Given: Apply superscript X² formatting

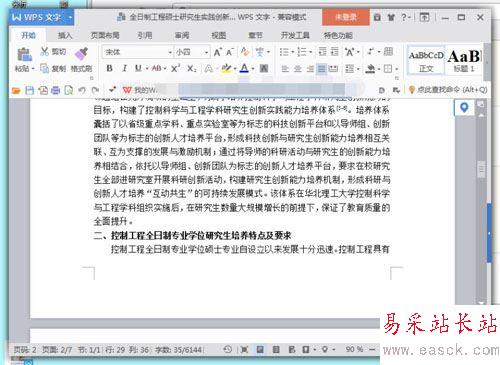Looking at the screenshot, I should 175,68.
